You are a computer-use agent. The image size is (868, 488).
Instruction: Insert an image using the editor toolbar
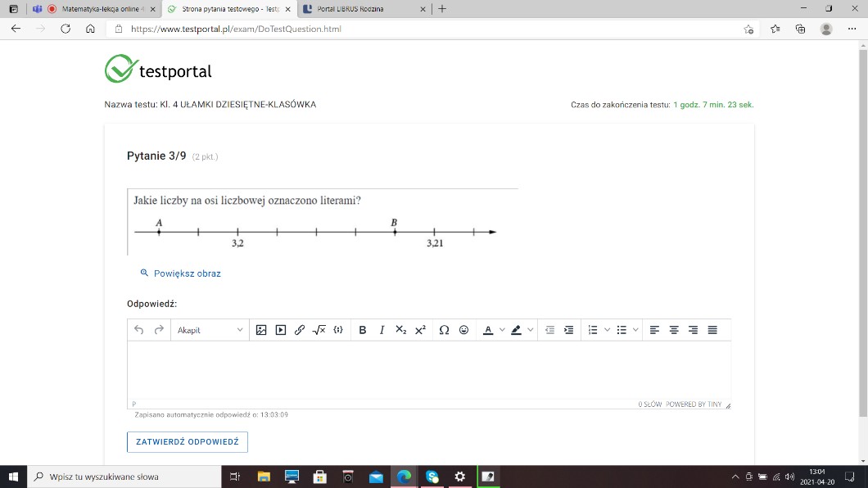[261, 330]
